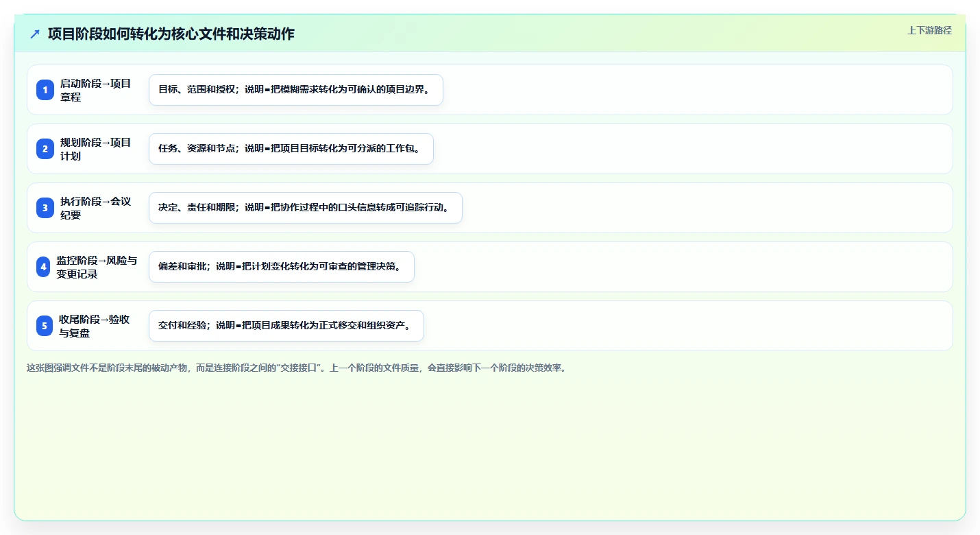Click the title 项目阶段如何转化为核心文件和决策动作
Screen dimensions: 980x535
(x=171, y=34)
